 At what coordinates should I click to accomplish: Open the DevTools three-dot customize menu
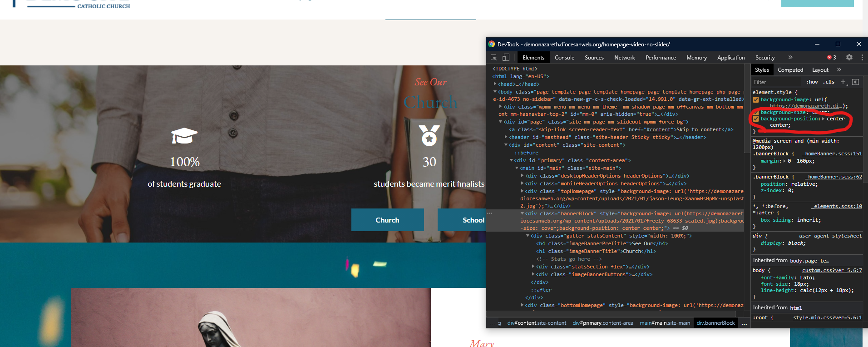[x=862, y=57]
